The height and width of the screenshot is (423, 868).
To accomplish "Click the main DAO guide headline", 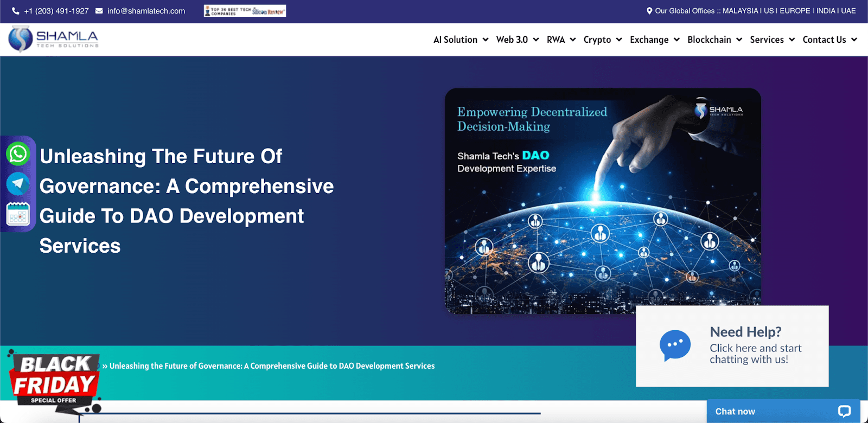I will (187, 201).
